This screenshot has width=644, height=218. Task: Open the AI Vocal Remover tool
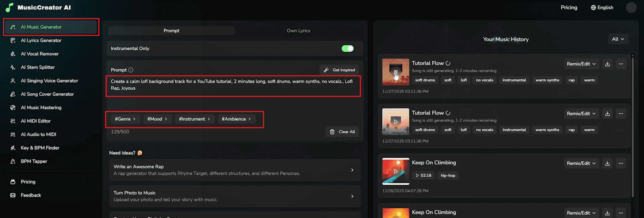pyautogui.click(x=39, y=54)
